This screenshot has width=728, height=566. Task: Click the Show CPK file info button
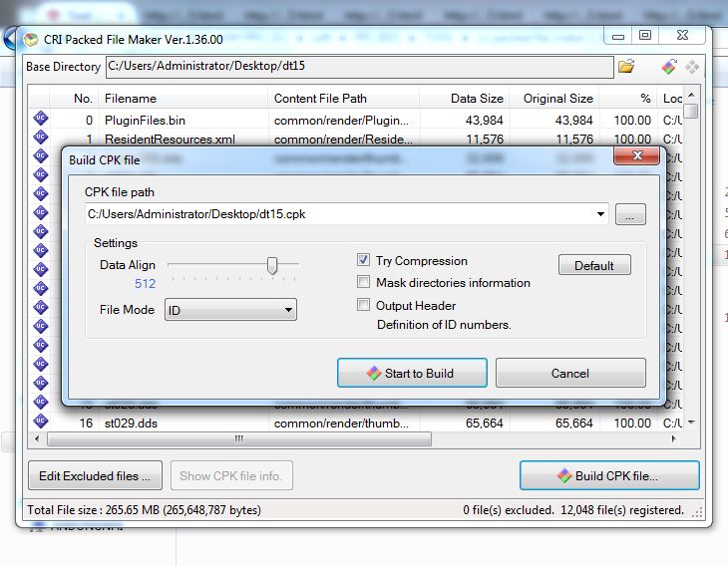click(231, 475)
